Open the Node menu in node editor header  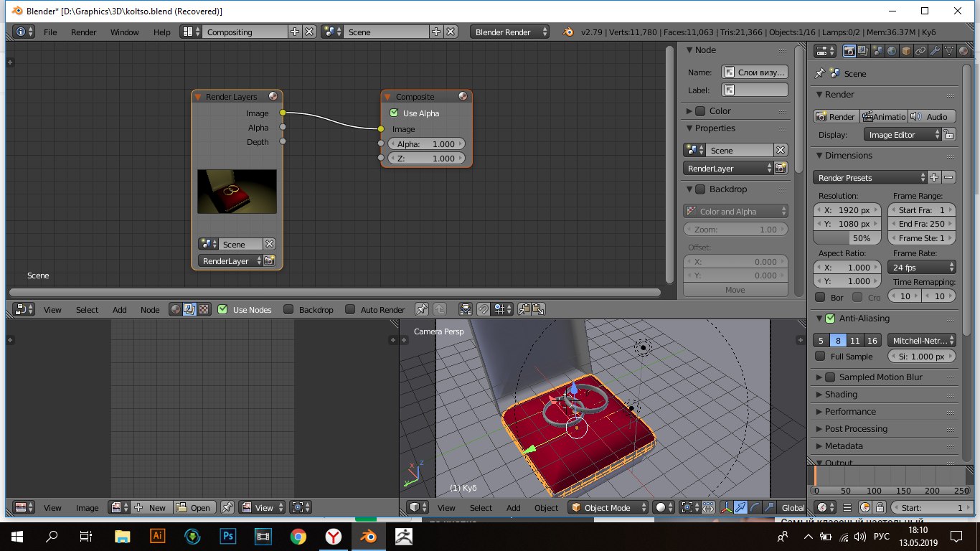click(x=150, y=310)
